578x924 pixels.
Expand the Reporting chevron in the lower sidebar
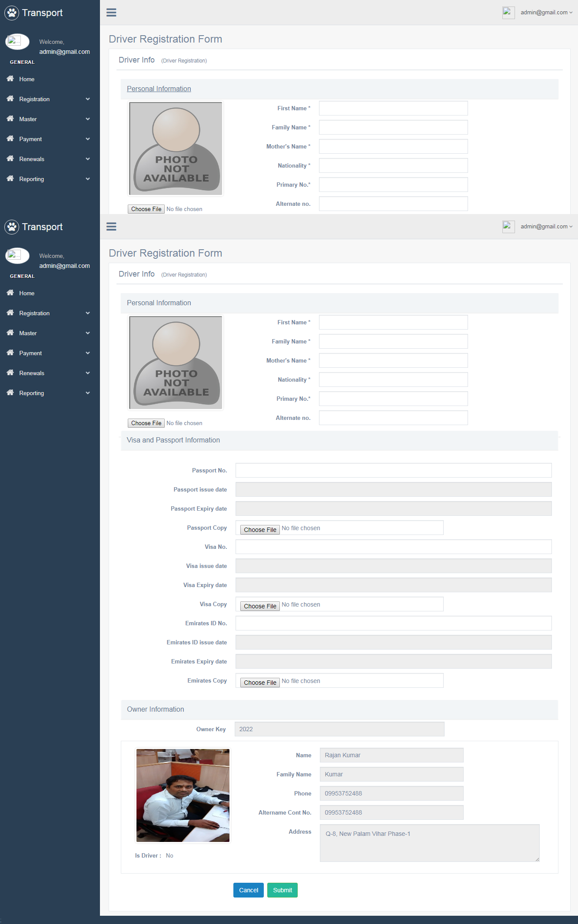coord(88,393)
